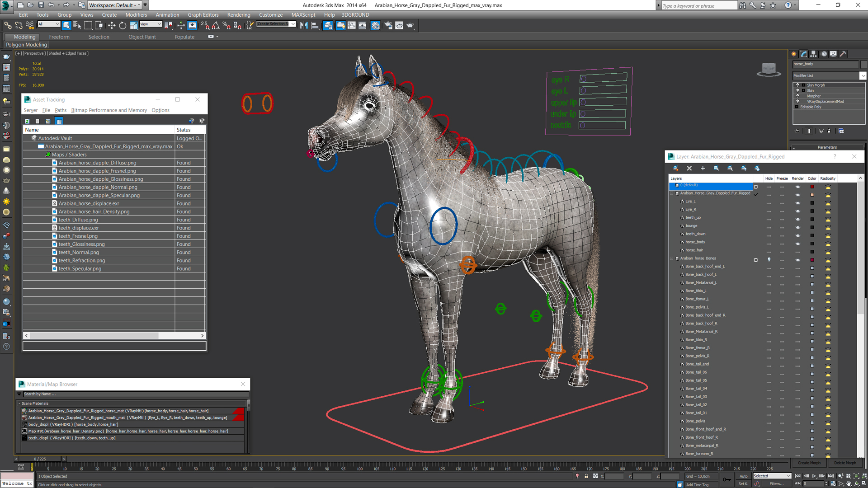Switch to the Freeform ribbon tab
The height and width of the screenshot is (488, 868).
point(59,37)
